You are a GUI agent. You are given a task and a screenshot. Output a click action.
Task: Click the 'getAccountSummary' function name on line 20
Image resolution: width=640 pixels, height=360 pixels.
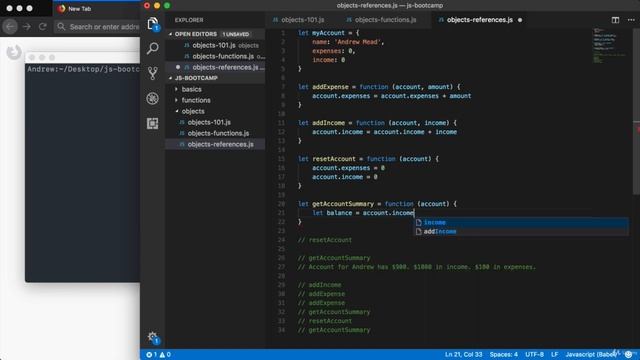click(x=343, y=204)
